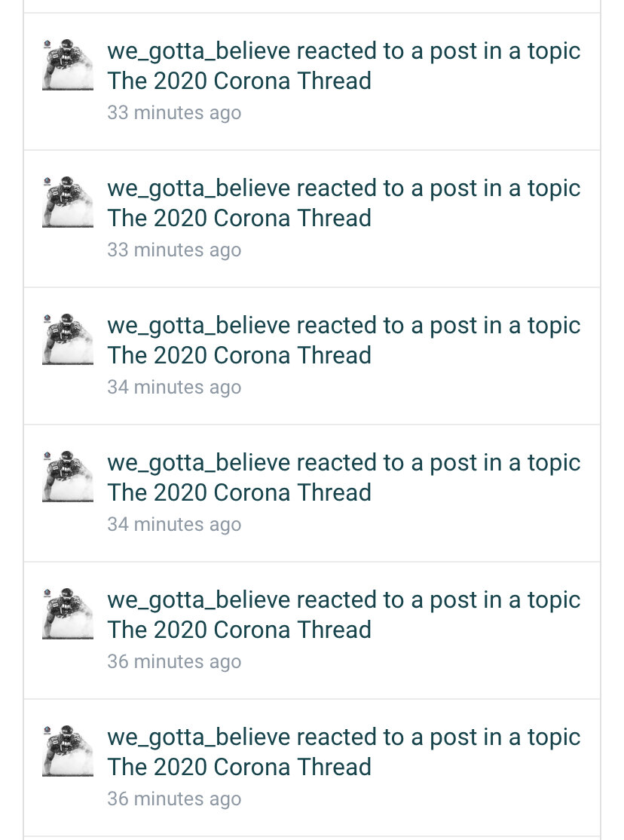Open The 2020 Corona Thread in the topmost entry
624x840 pixels.
239,81
